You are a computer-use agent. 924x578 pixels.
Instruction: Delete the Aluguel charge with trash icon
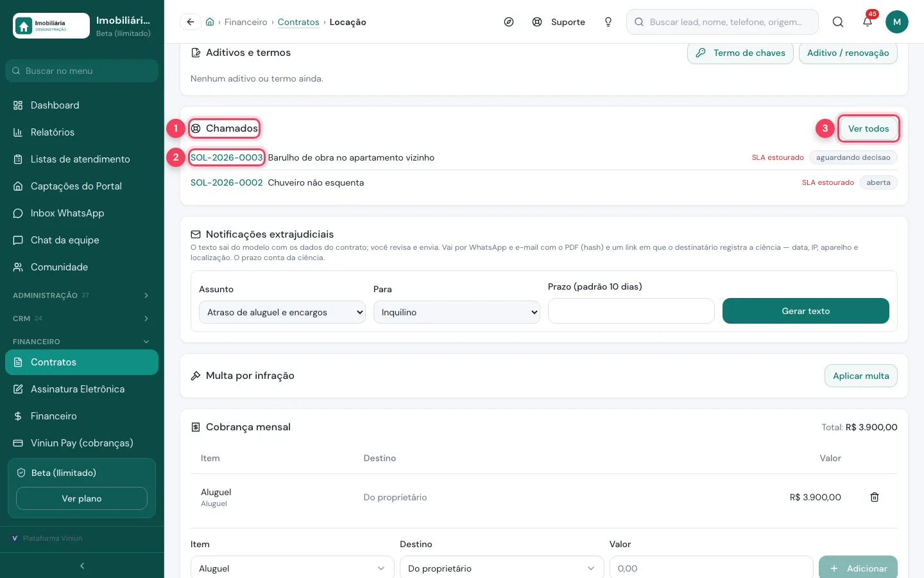[875, 497]
